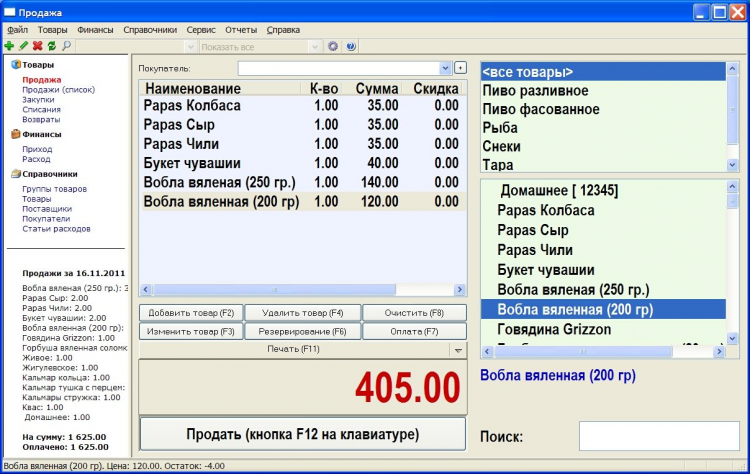Open the Товары menu

[53, 30]
